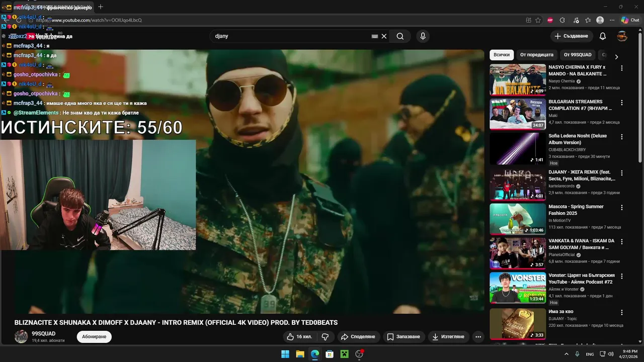Show more filter chips with right arrow

click(x=616, y=57)
